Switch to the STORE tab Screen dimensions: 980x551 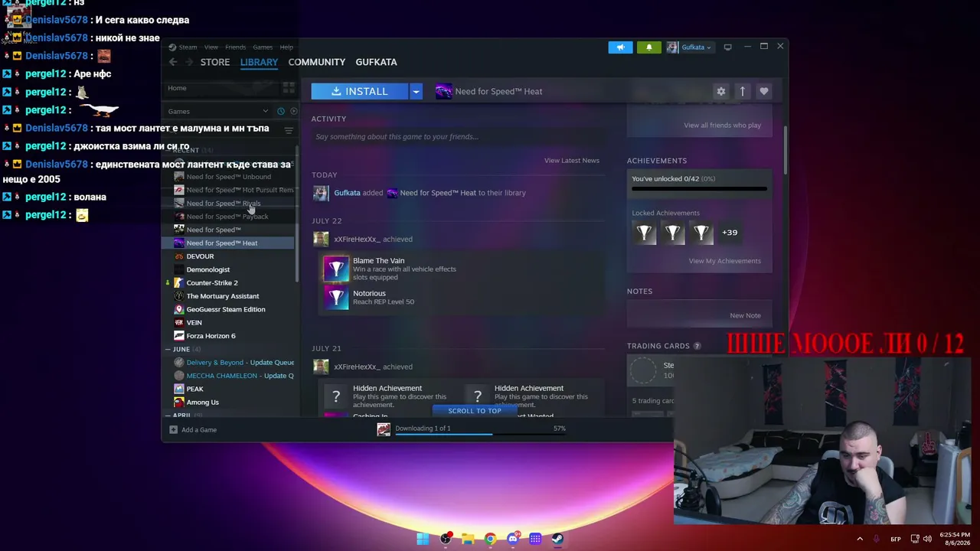[x=215, y=62]
